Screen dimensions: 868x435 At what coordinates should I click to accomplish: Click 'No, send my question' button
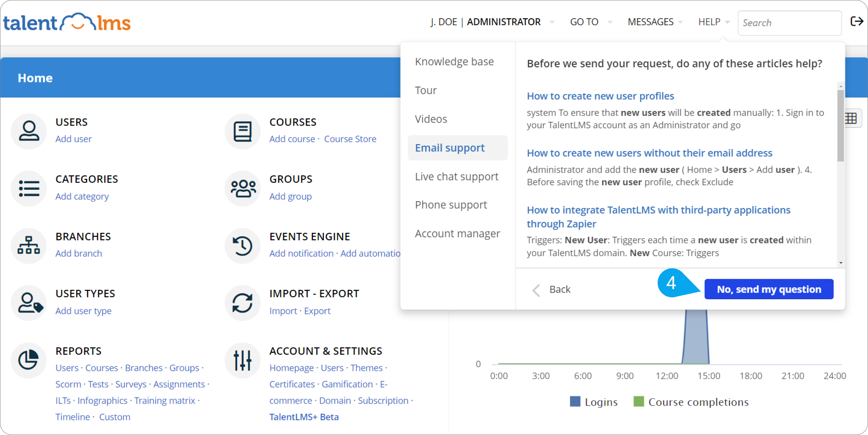pos(769,289)
